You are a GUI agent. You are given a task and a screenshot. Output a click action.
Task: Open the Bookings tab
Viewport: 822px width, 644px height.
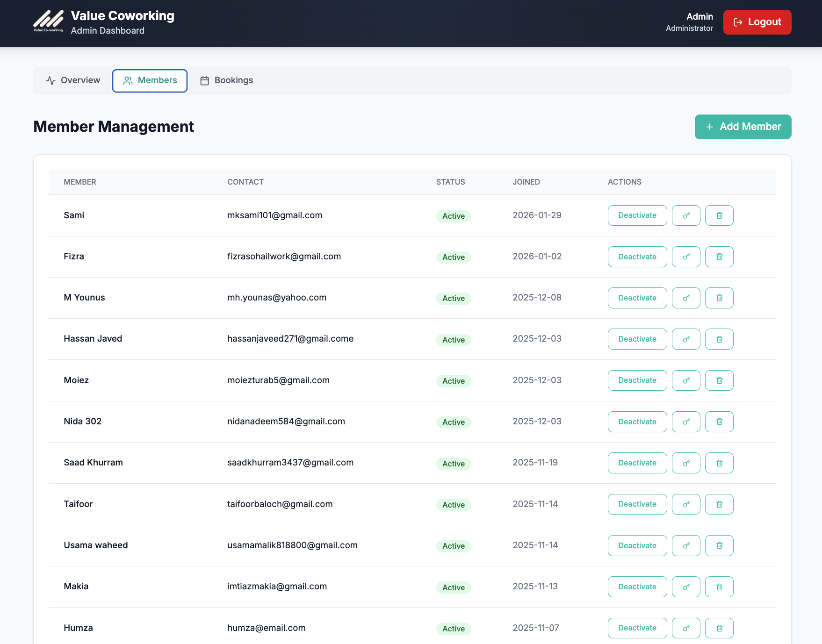pyautogui.click(x=227, y=80)
